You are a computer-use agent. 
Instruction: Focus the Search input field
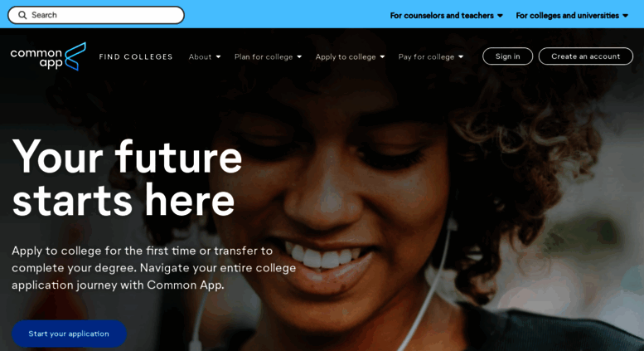96,15
